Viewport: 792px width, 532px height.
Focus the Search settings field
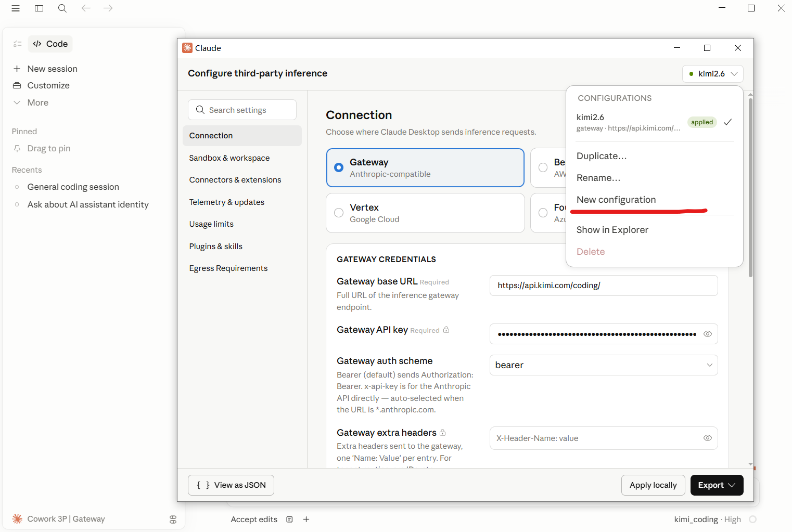(x=242, y=110)
